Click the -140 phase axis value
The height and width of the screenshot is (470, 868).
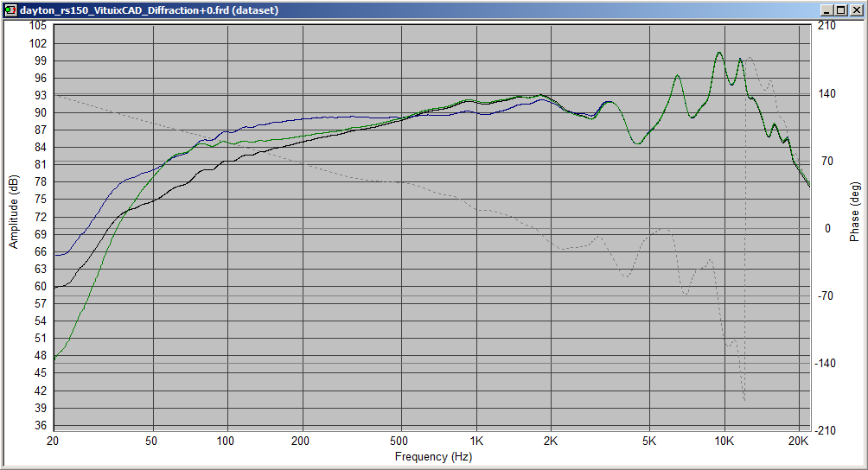click(825, 363)
